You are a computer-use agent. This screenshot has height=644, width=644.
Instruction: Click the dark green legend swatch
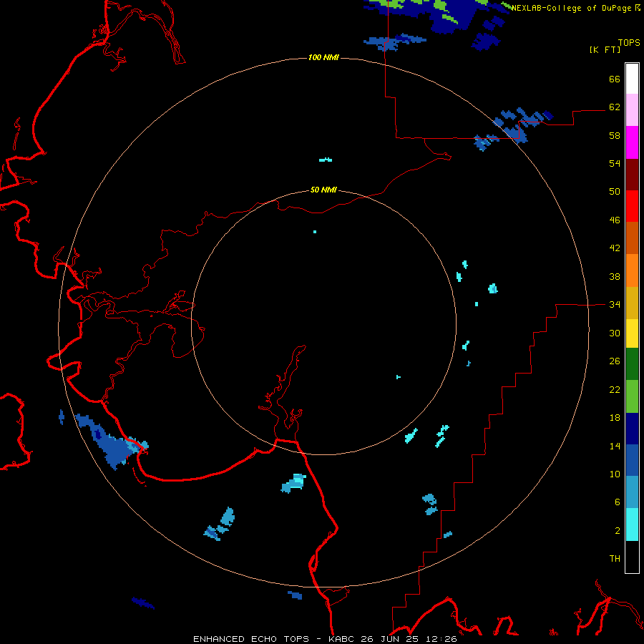(632, 364)
